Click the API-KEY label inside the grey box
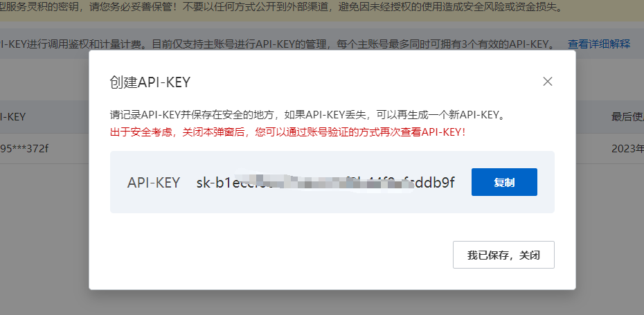The width and height of the screenshot is (644, 315). pos(154,182)
